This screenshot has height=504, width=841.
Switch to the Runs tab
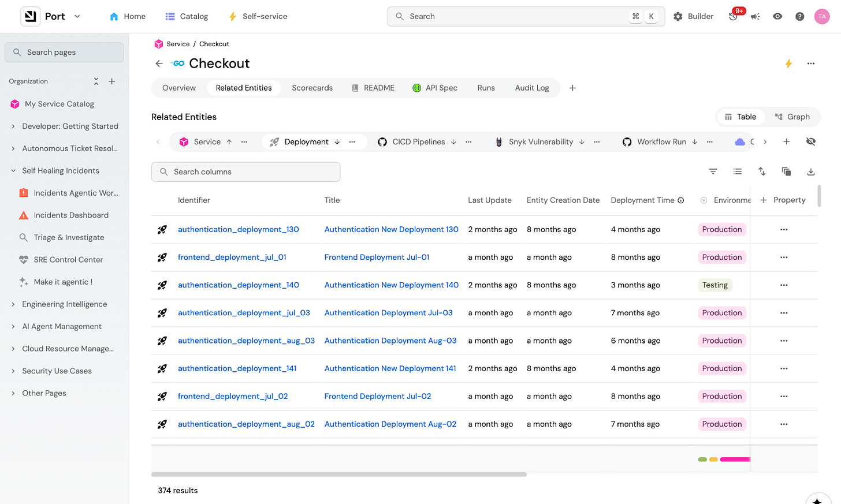486,88
